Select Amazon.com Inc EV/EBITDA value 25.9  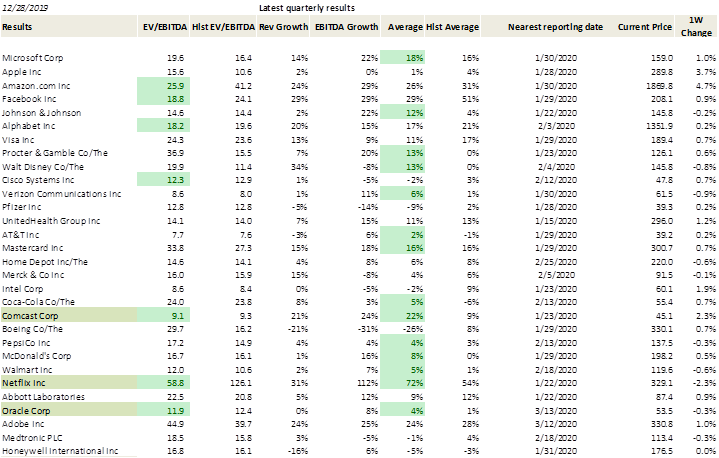tap(163, 86)
